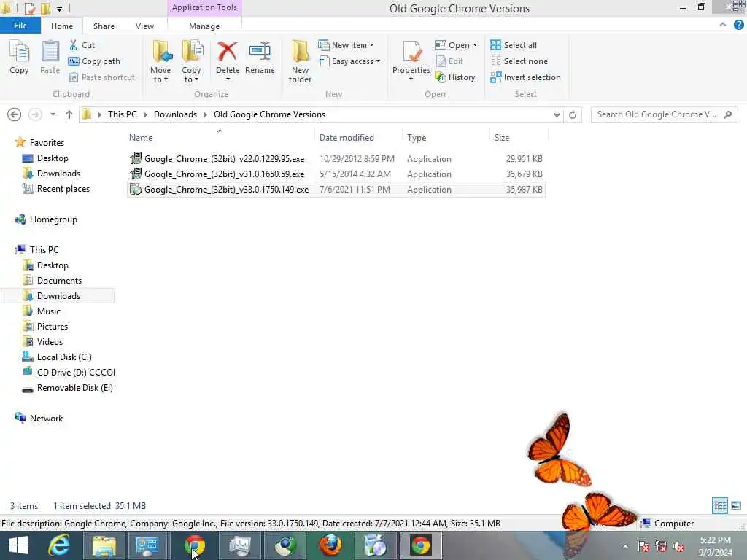Screen dimensions: 747x560
Task: Refresh the current folder view
Action: click(x=573, y=114)
